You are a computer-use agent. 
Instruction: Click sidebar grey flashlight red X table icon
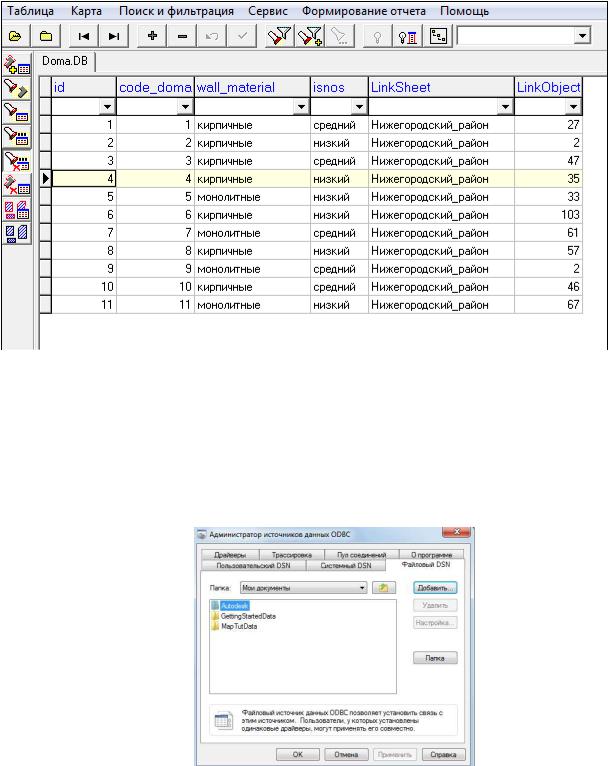click(x=17, y=184)
